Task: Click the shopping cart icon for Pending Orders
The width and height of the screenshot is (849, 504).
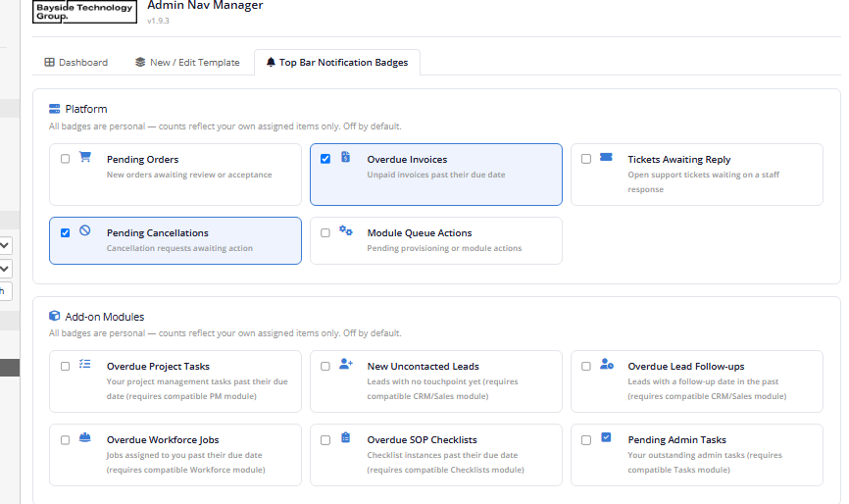Action: pos(85,157)
